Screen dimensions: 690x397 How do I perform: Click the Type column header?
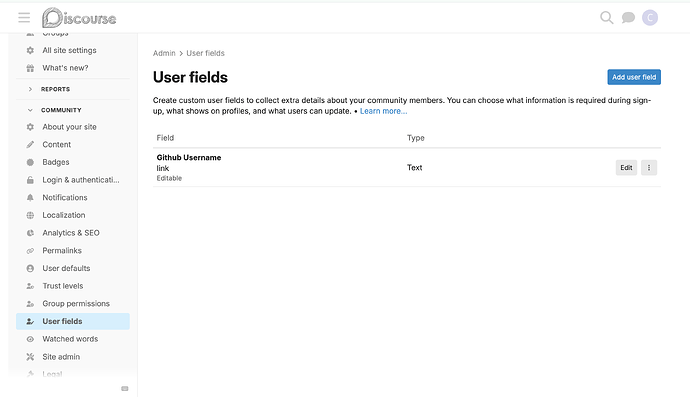tap(415, 138)
